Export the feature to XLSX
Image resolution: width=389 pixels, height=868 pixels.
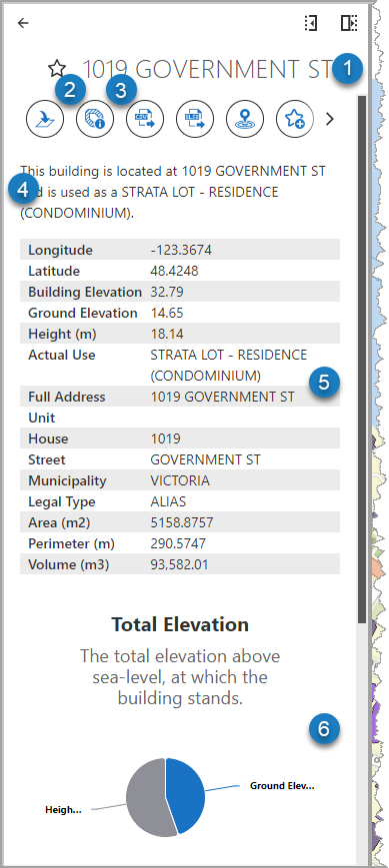click(x=195, y=119)
